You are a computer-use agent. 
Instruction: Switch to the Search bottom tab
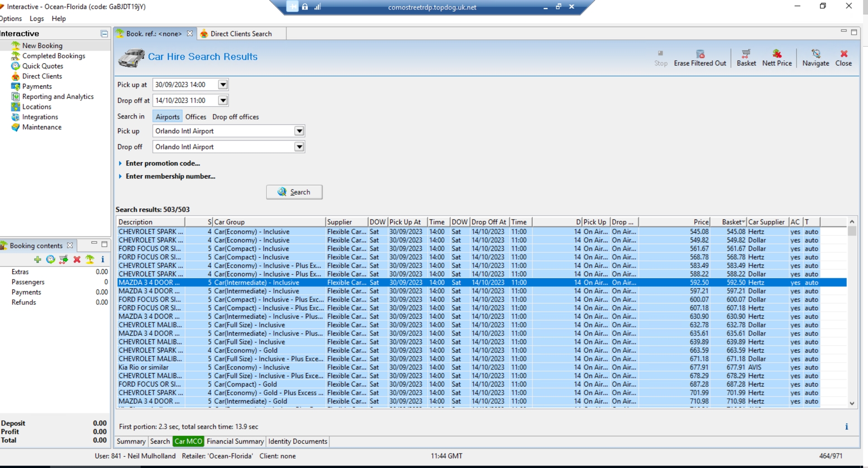tap(160, 441)
